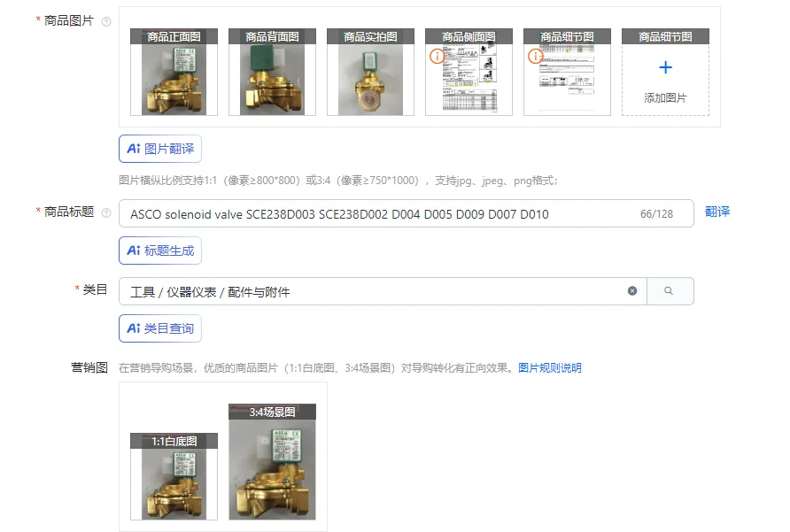Open the 商品正面图 thumbnail

(x=174, y=72)
